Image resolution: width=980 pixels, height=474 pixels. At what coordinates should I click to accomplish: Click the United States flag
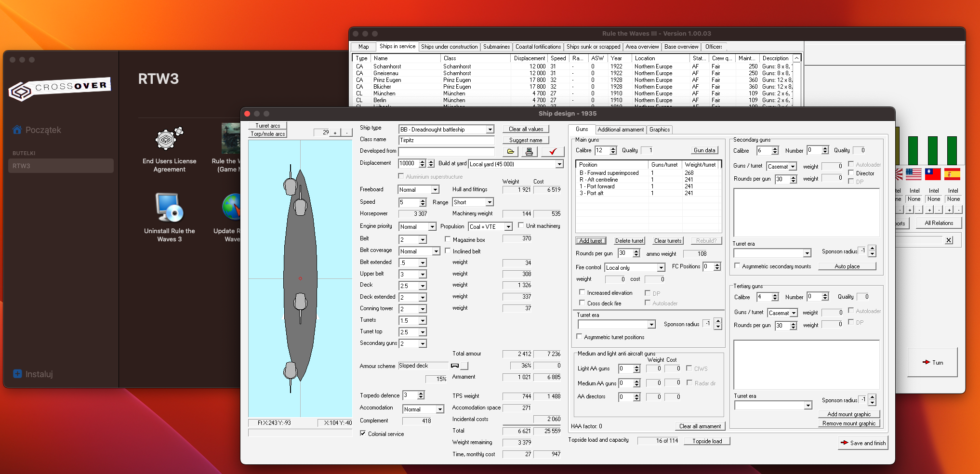point(914,174)
